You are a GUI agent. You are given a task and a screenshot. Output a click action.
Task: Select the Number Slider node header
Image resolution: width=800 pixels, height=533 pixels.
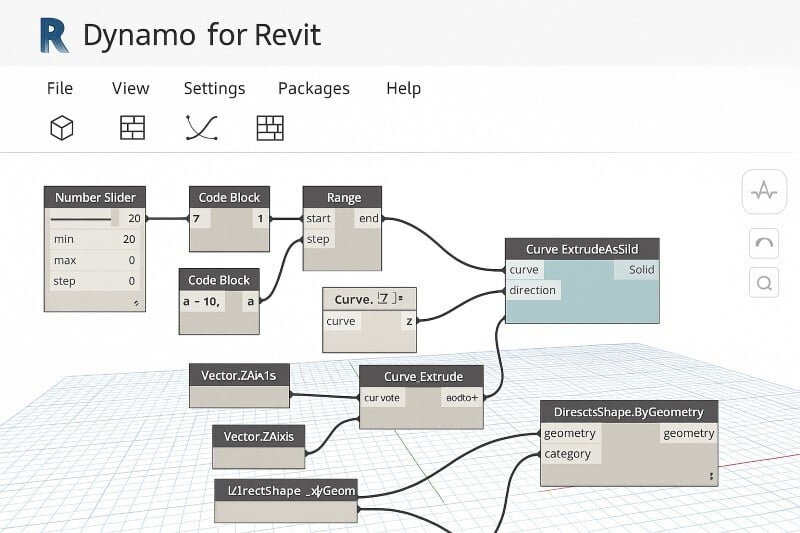tap(95, 197)
